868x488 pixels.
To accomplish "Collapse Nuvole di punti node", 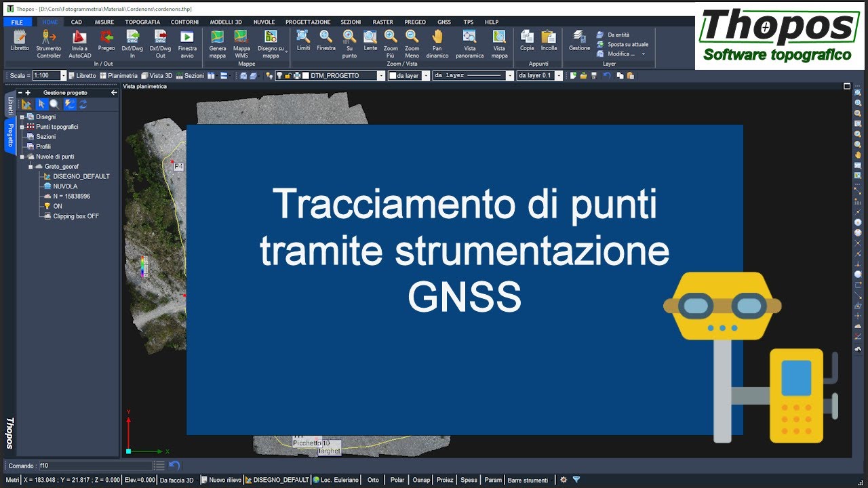I will 22,157.
